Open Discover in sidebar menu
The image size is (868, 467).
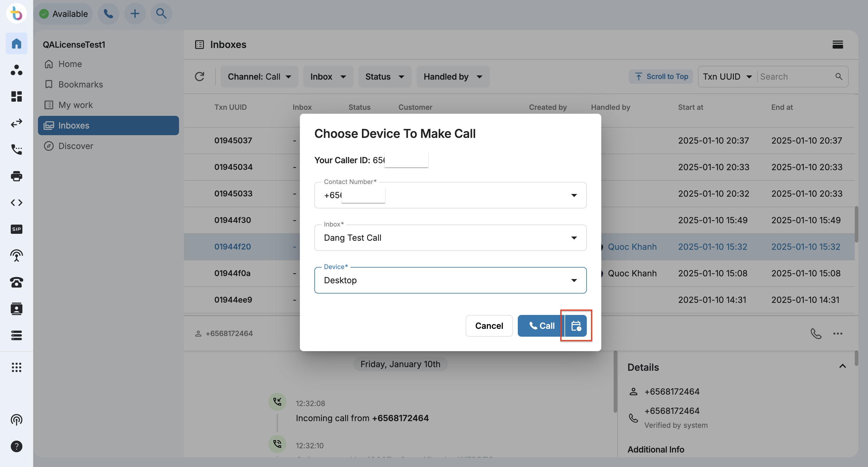point(108,146)
